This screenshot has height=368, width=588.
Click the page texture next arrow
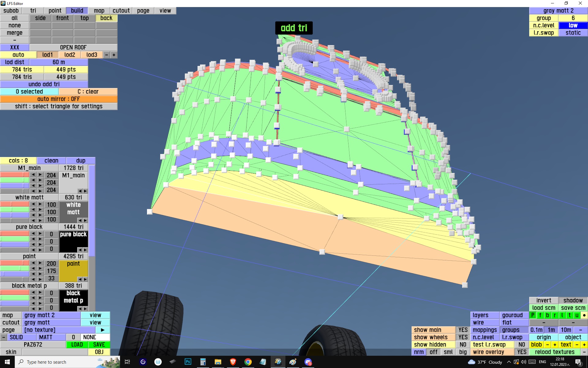103,330
